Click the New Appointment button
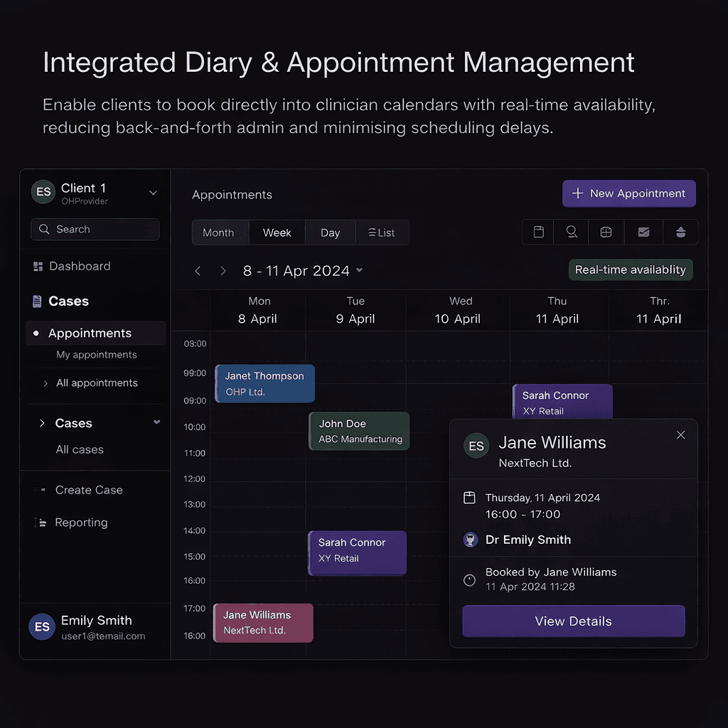The height and width of the screenshot is (728, 728). pos(628,193)
